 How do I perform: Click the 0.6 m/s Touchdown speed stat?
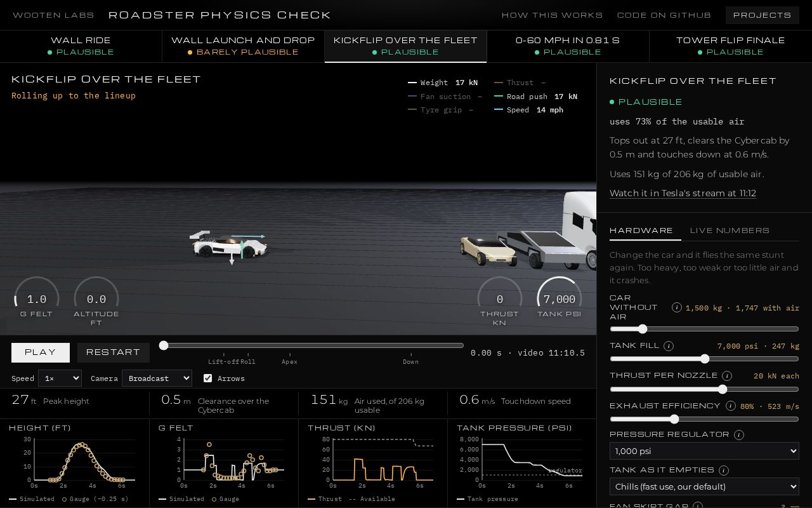pos(522,403)
